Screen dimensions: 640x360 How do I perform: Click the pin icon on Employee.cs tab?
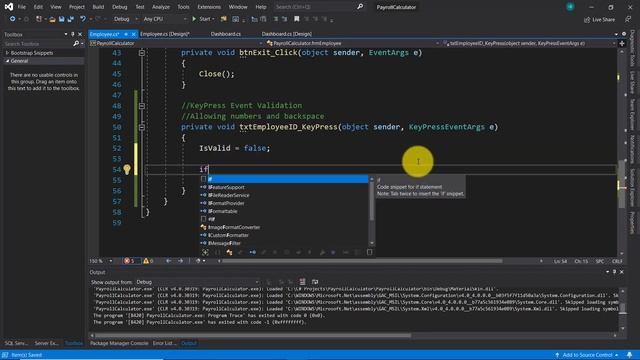(x=126, y=34)
